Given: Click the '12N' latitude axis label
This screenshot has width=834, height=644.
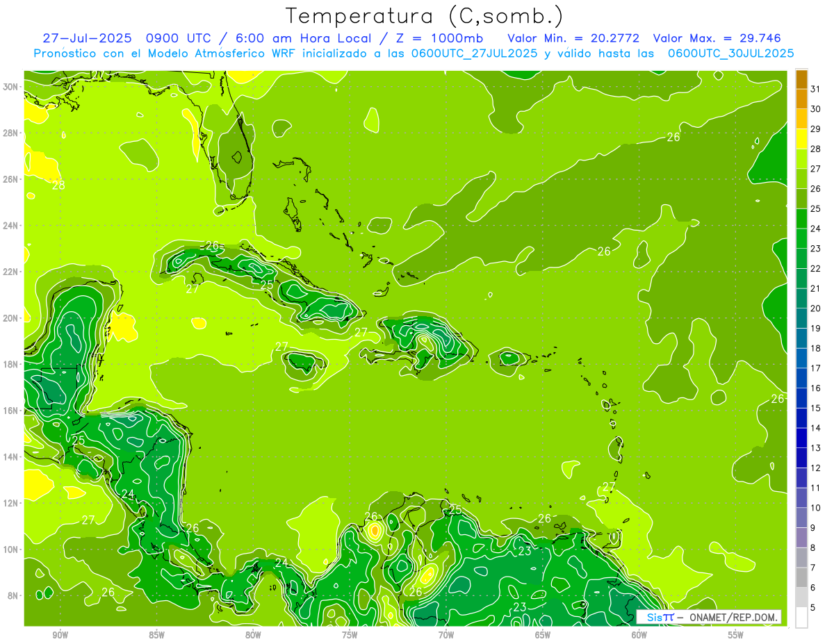Looking at the screenshot, I should pyautogui.click(x=12, y=503).
